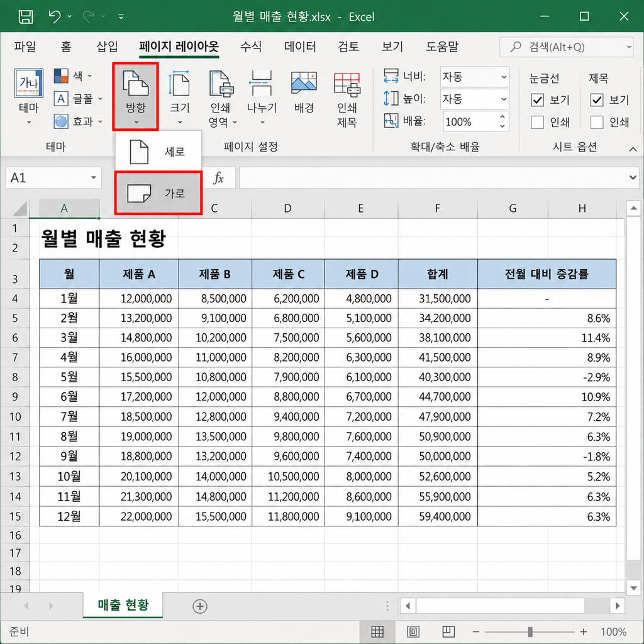This screenshot has width=644, height=644.
Task: Switch to Normal view icon
Action: click(377, 631)
